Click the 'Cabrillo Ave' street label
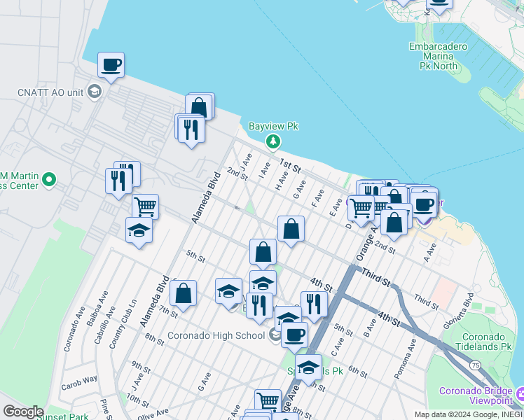Screen dimensions: 524x420 coord(104,325)
